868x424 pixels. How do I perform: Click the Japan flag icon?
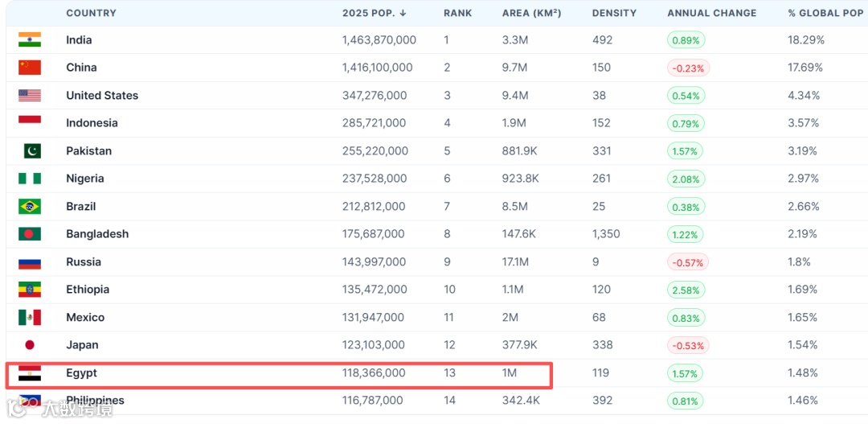tap(30, 345)
